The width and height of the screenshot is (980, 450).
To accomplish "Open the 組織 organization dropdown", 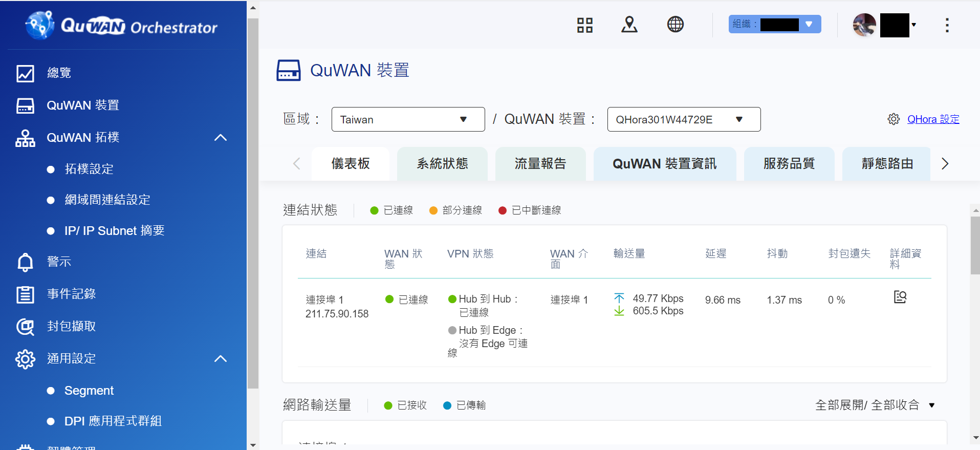I will pos(774,25).
